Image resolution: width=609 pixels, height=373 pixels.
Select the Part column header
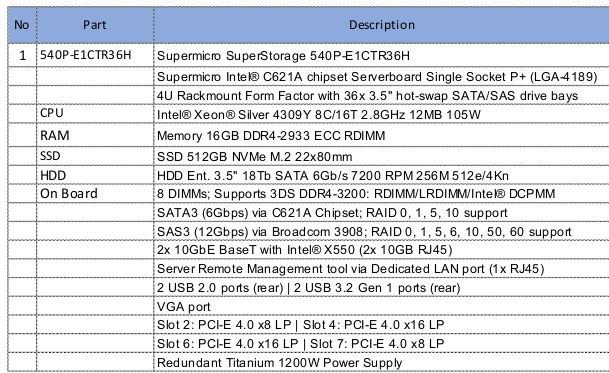pos(95,25)
